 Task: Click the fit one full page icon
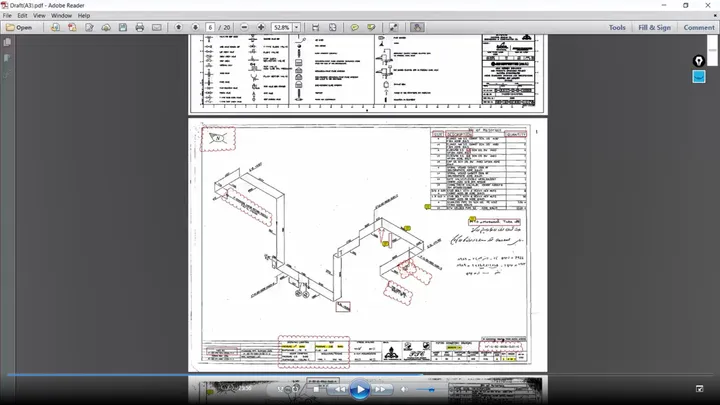click(332, 28)
